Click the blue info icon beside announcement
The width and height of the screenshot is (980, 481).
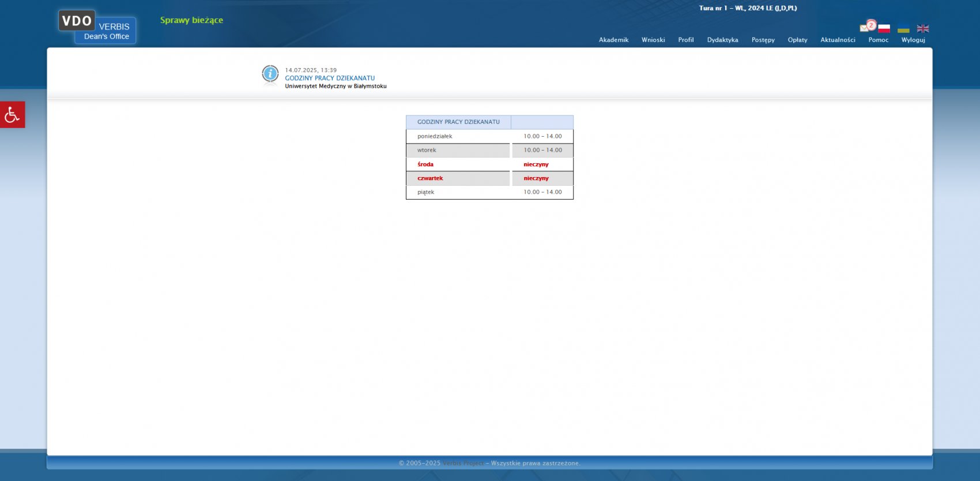[270, 74]
